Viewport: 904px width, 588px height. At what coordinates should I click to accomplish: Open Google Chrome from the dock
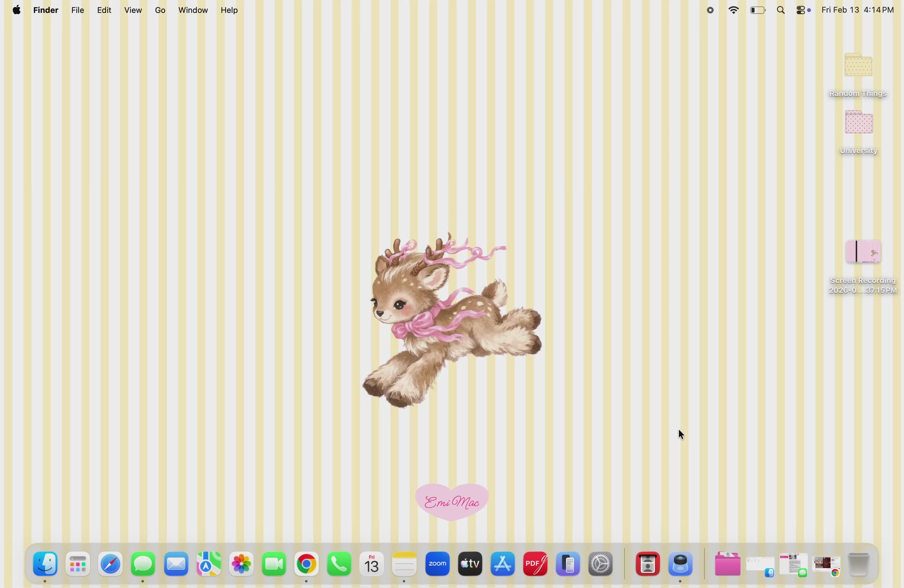tap(307, 564)
